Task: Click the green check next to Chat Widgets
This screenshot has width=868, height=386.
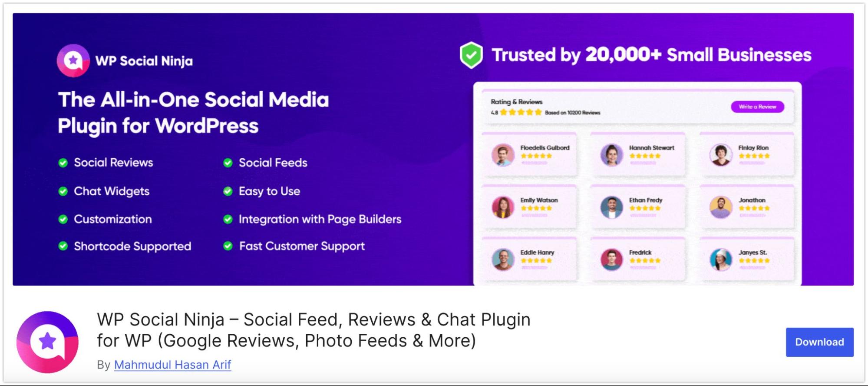Action: tap(63, 191)
